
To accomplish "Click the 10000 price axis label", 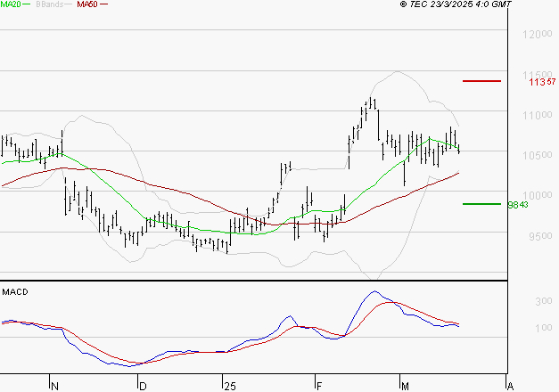I will [x=538, y=196].
